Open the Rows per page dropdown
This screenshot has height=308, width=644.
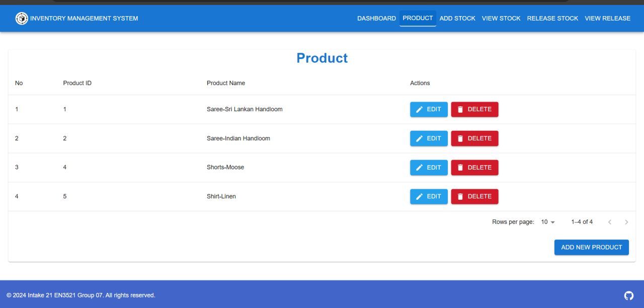coord(547,221)
